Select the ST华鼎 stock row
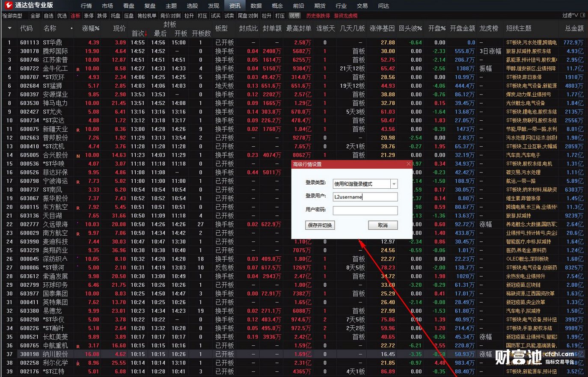 click(x=294, y=42)
